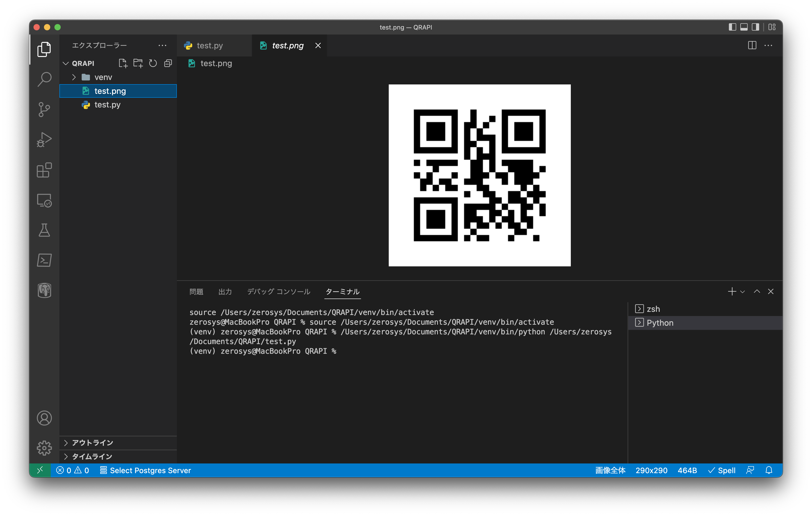Close the test.png tab
Screen dimensions: 812x516
(x=318, y=45)
